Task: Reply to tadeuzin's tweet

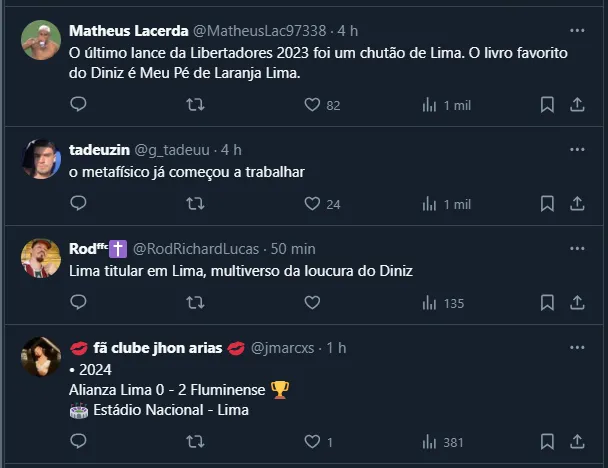Action: coord(78,203)
